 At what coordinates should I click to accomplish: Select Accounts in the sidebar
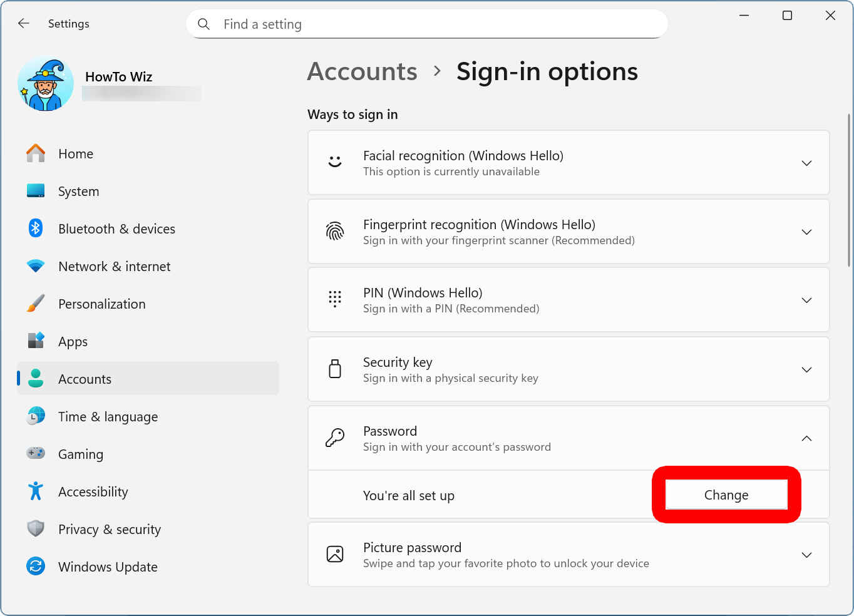point(85,379)
